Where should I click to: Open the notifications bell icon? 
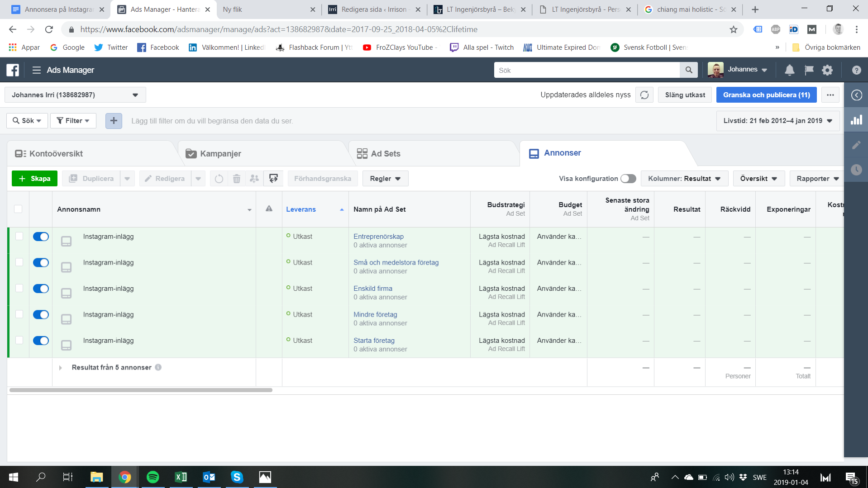pyautogui.click(x=789, y=70)
